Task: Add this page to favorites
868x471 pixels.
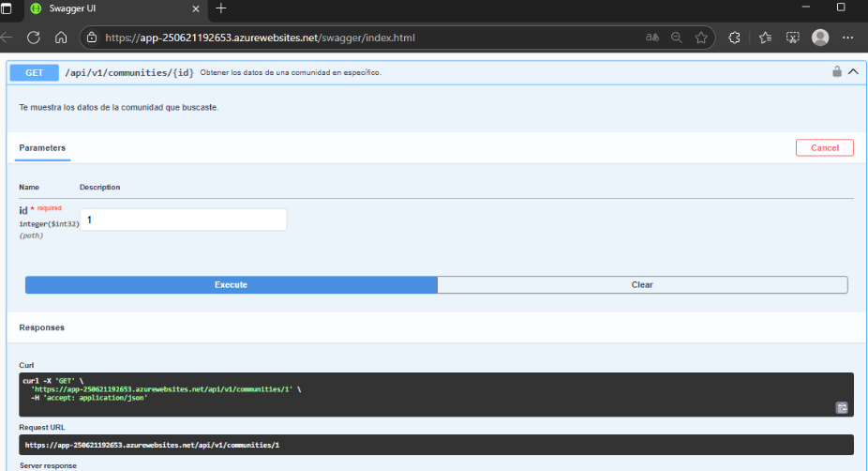Action: point(701,38)
